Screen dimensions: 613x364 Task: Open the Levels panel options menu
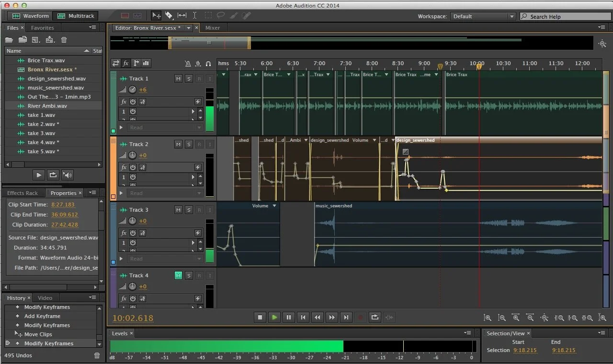pos(467,333)
